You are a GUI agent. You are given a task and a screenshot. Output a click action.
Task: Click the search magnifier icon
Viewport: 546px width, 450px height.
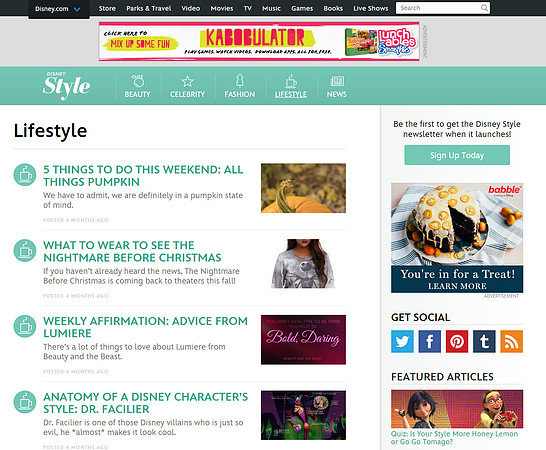(484, 8)
